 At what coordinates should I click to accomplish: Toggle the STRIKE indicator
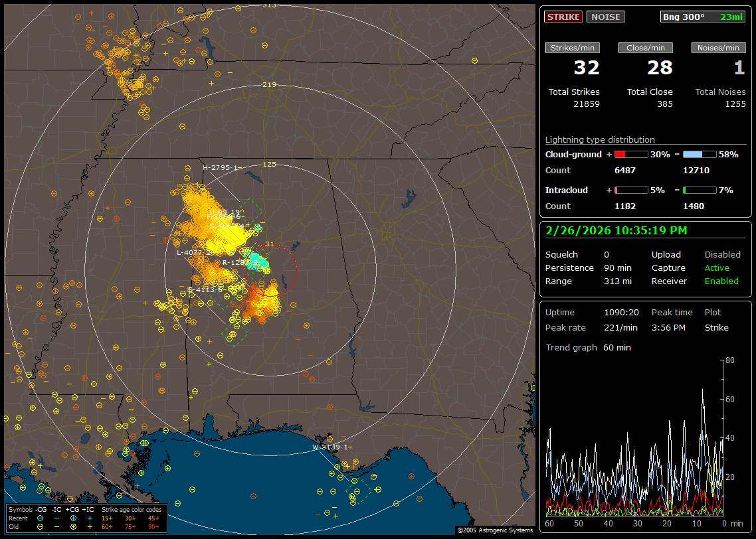(x=563, y=17)
